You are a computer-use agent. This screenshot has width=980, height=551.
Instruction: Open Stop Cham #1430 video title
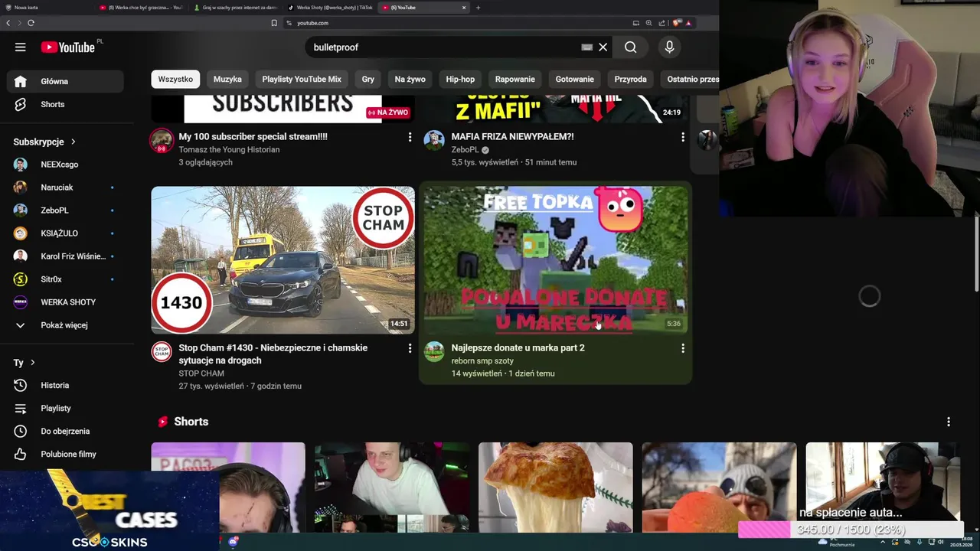273,354
